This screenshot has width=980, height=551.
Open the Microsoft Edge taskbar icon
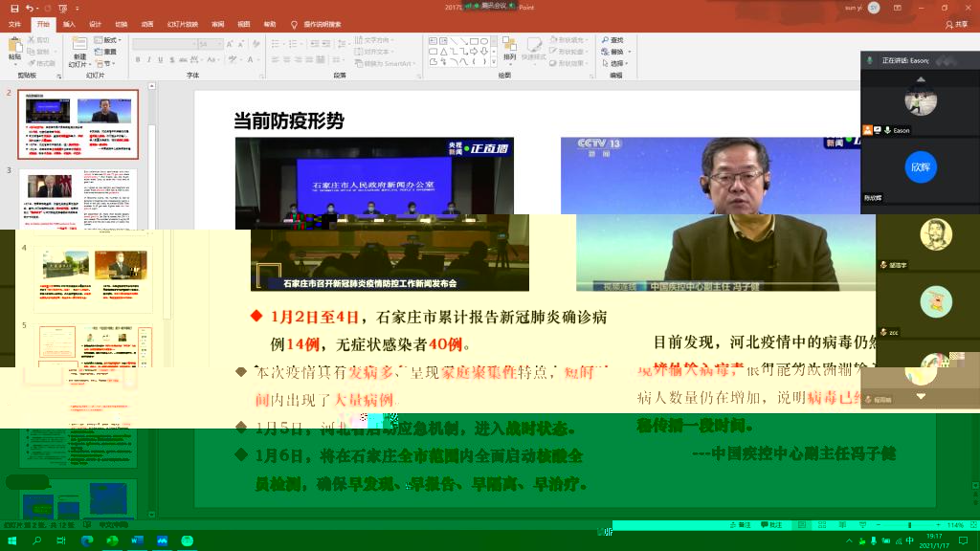[87, 541]
